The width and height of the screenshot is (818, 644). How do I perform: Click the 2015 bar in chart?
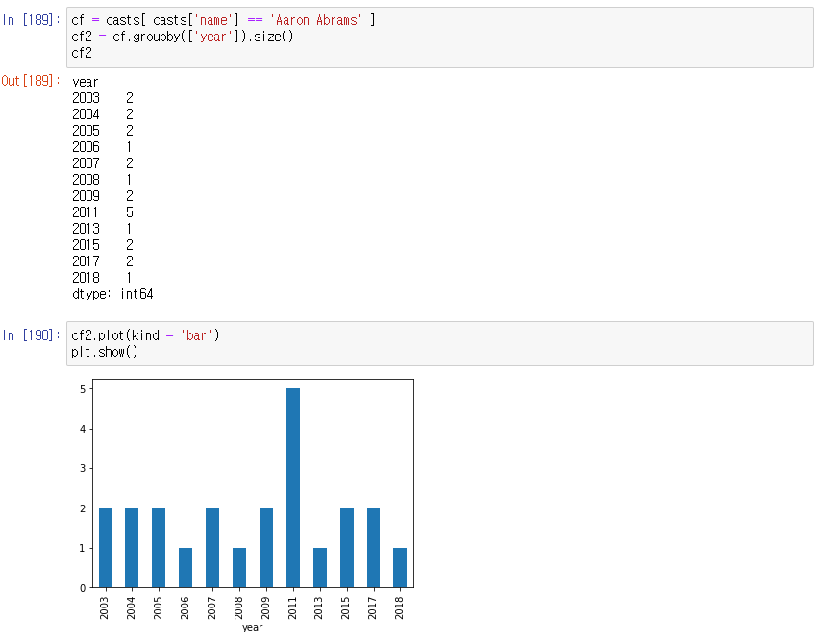(347, 548)
